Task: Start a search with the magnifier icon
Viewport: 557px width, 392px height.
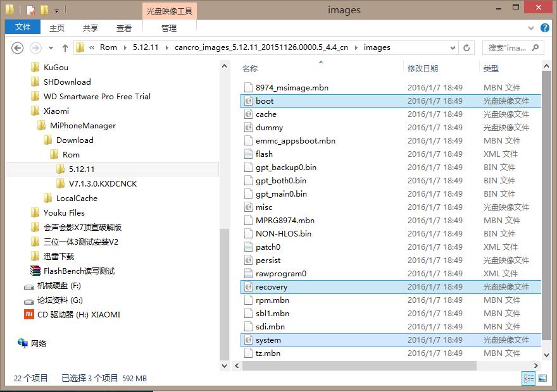Action: [x=535, y=47]
